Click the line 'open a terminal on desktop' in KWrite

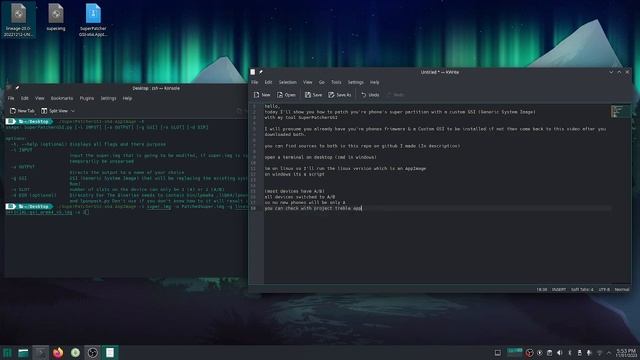point(320,157)
